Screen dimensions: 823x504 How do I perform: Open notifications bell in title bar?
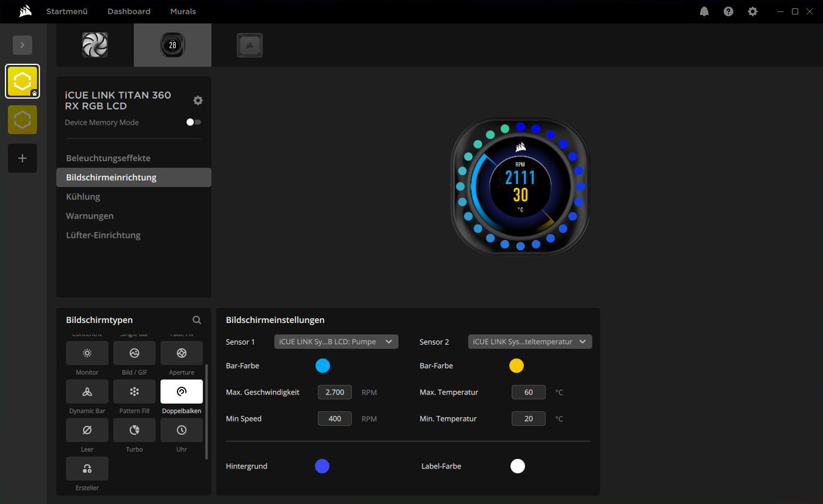[704, 11]
